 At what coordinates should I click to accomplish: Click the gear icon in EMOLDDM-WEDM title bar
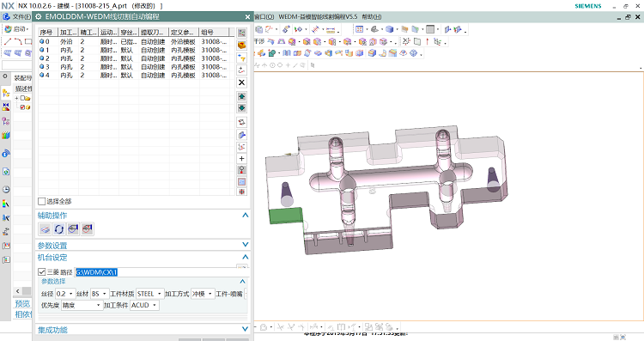[39, 17]
